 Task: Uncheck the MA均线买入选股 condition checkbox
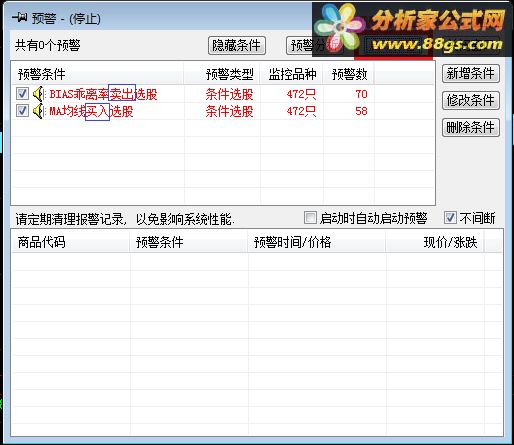(x=22, y=111)
